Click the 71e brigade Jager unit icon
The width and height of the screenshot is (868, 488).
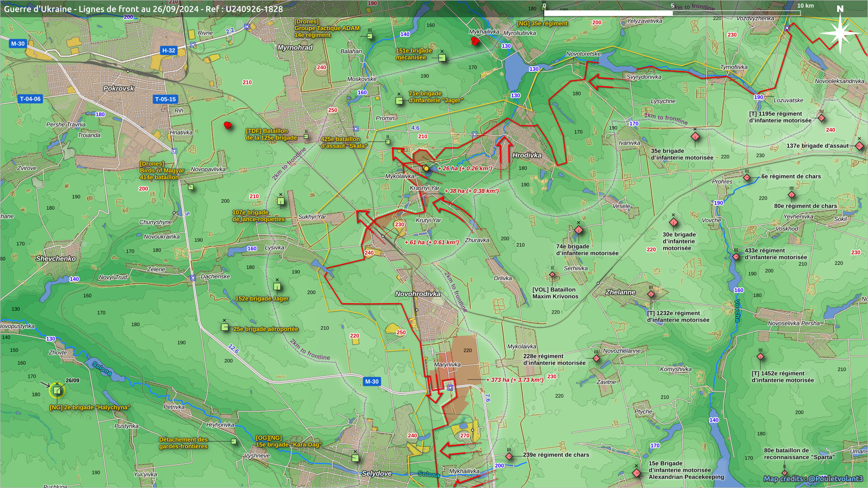coord(399,100)
